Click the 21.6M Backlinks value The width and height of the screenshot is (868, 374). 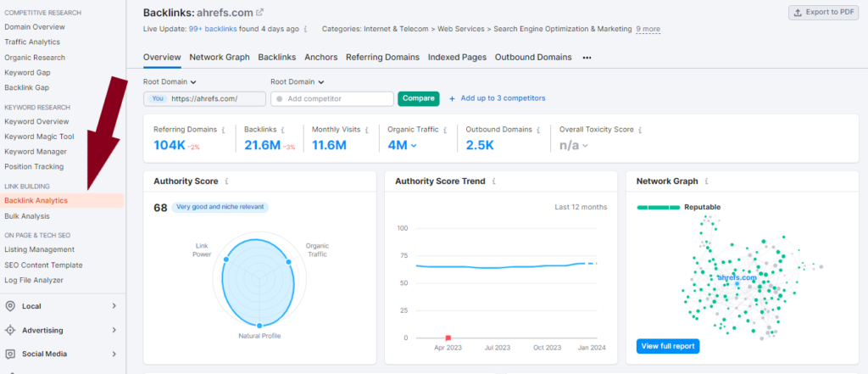tap(263, 146)
